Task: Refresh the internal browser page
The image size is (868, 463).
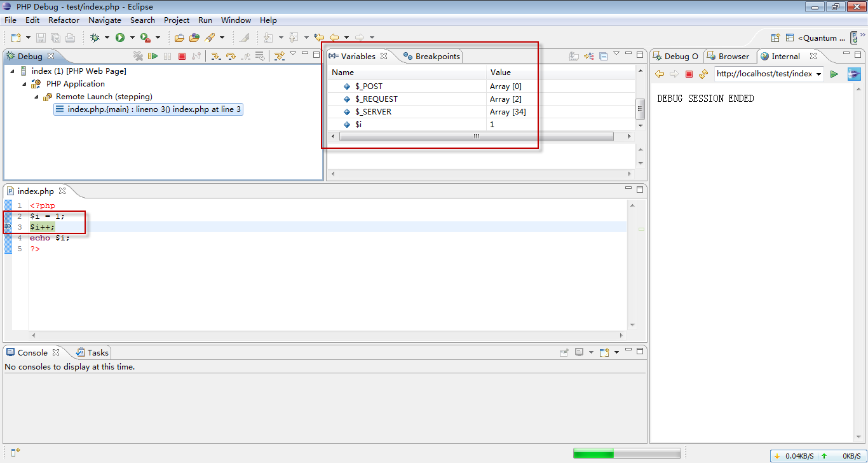Action: pos(703,74)
